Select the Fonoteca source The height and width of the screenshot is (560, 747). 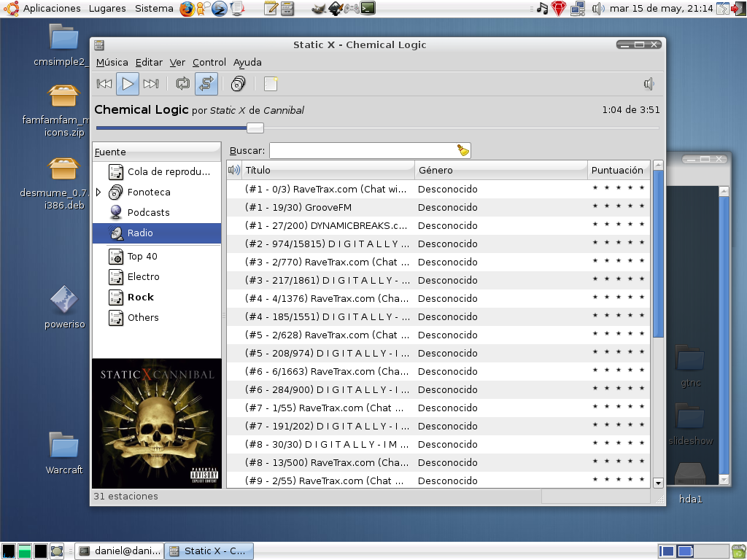[158, 192]
